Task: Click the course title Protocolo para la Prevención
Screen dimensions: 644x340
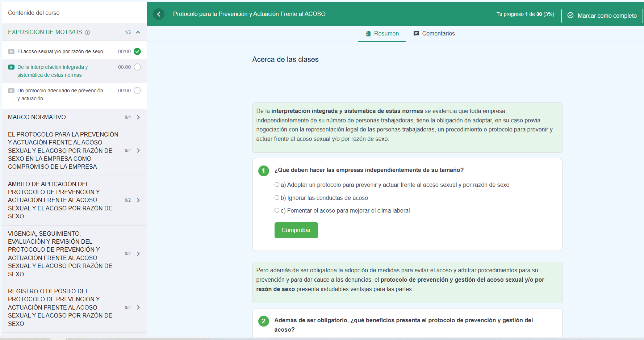Action: point(249,14)
